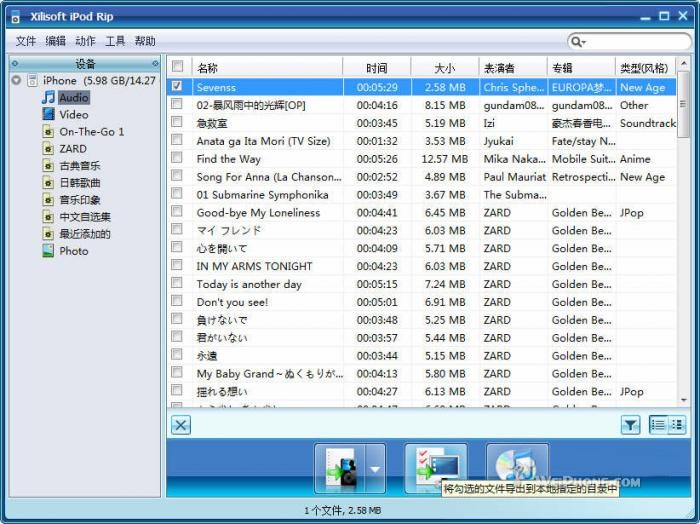The height and width of the screenshot is (524, 700).
Task: Open the 文件 menu
Action: tap(25, 41)
